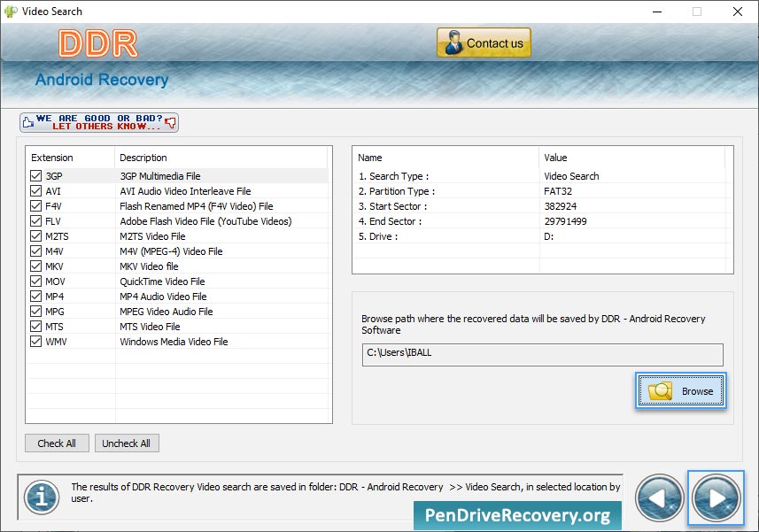The height and width of the screenshot is (532, 759).
Task: Click the Description column header
Action: 221,158
